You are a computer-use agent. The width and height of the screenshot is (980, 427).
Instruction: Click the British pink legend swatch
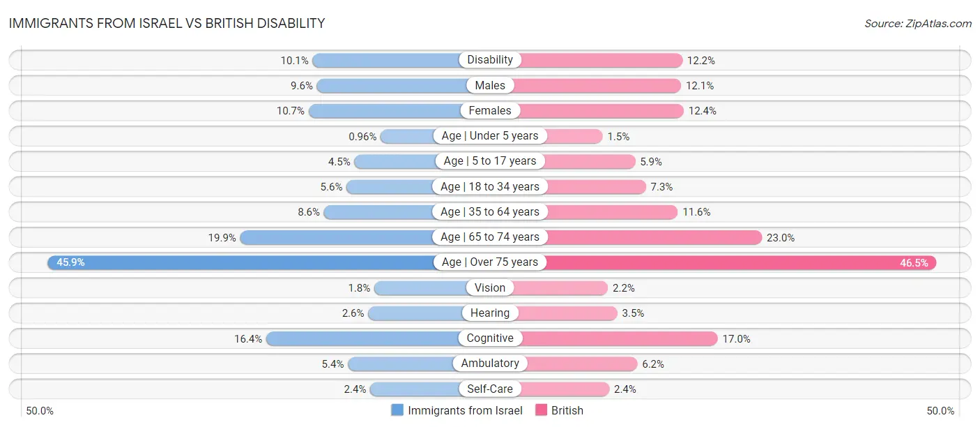click(541, 410)
